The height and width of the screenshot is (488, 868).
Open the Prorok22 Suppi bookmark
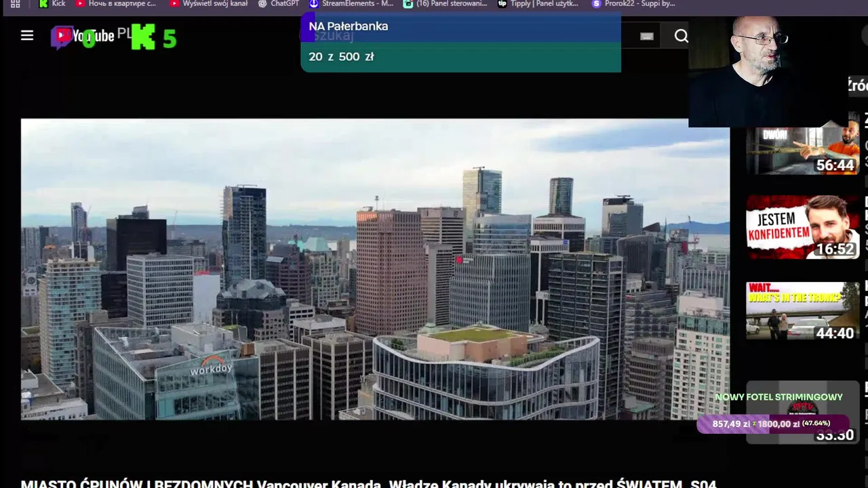[634, 4]
